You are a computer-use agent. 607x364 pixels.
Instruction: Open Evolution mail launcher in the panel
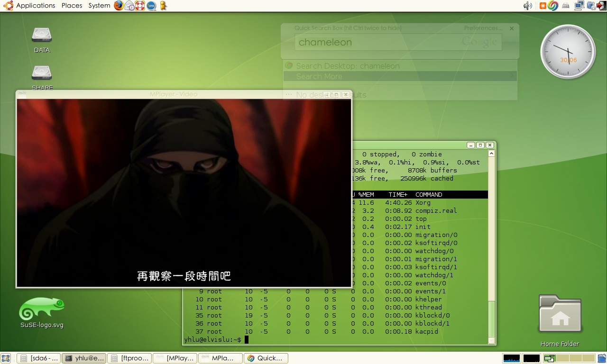coord(129,6)
